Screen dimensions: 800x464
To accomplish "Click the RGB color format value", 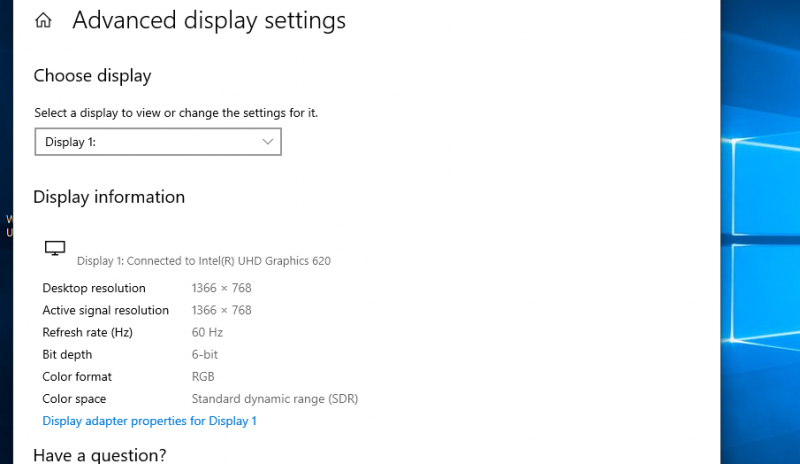I will [203, 376].
